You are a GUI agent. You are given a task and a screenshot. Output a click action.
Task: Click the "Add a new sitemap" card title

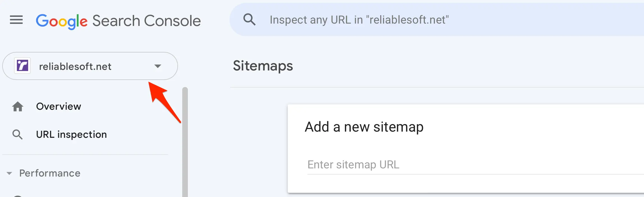tap(364, 127)
